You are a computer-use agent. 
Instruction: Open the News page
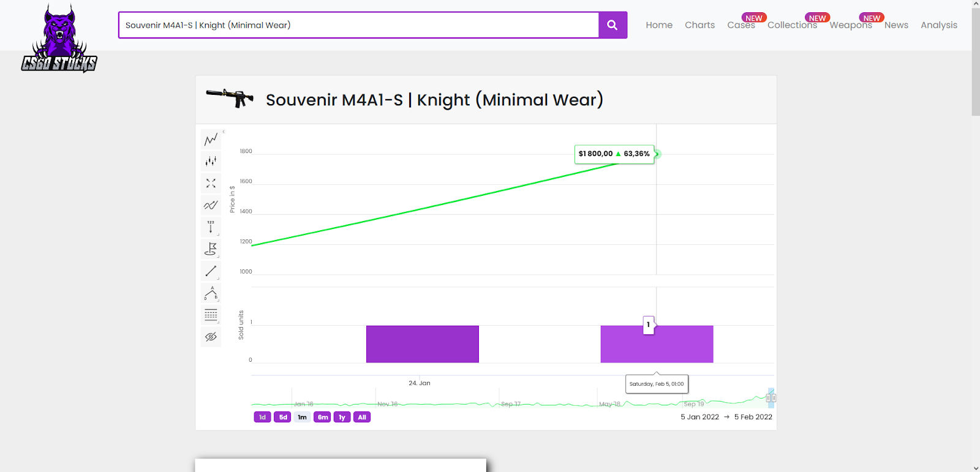(896, 25)
